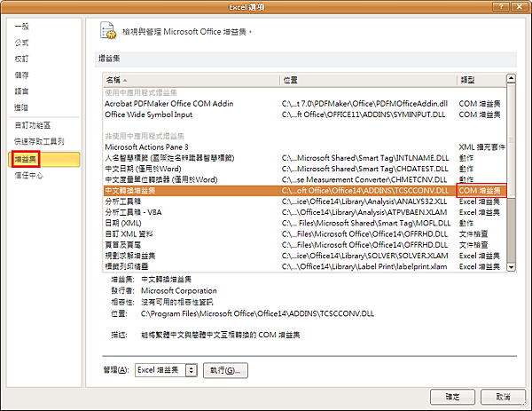Click the scroll down arrow of add-ins list
Screen dimensions: 532x411
(x=511, y=267)
